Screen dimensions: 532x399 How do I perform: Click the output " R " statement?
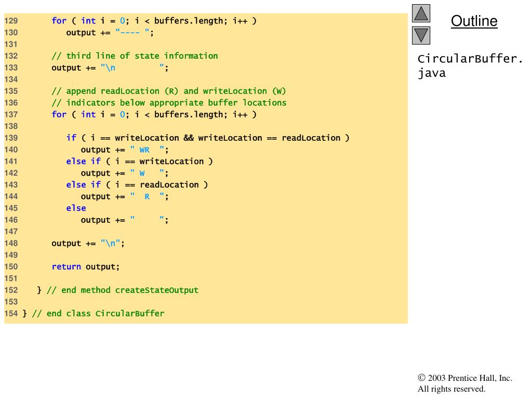click(125, 197)
